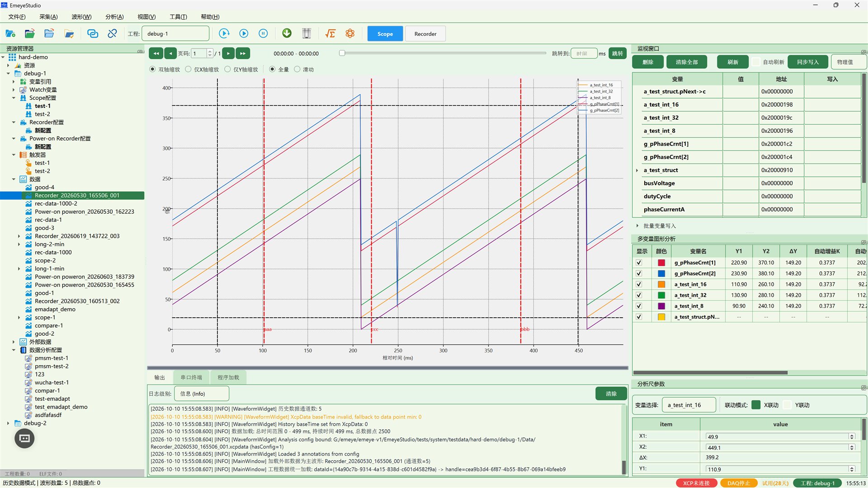Click the Recorder mode button
The width and height of the screenshot is (868, 488).
pos(425,34)
